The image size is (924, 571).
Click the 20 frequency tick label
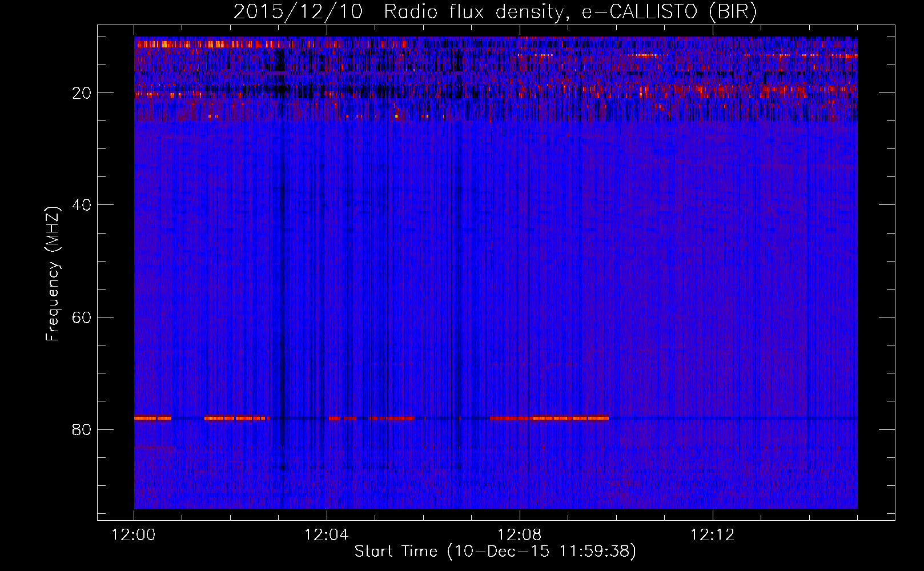click(82, 93)
